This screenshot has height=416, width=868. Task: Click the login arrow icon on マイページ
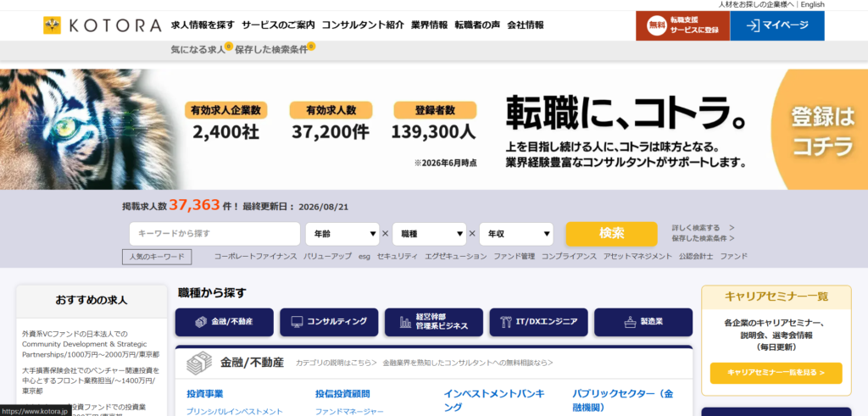tap(753, 25)
